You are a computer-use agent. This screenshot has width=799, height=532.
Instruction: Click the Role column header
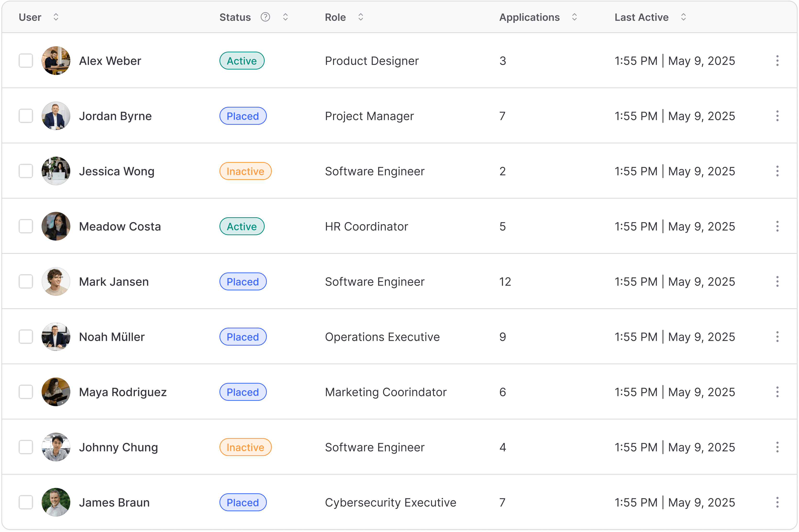click(335, 17)
